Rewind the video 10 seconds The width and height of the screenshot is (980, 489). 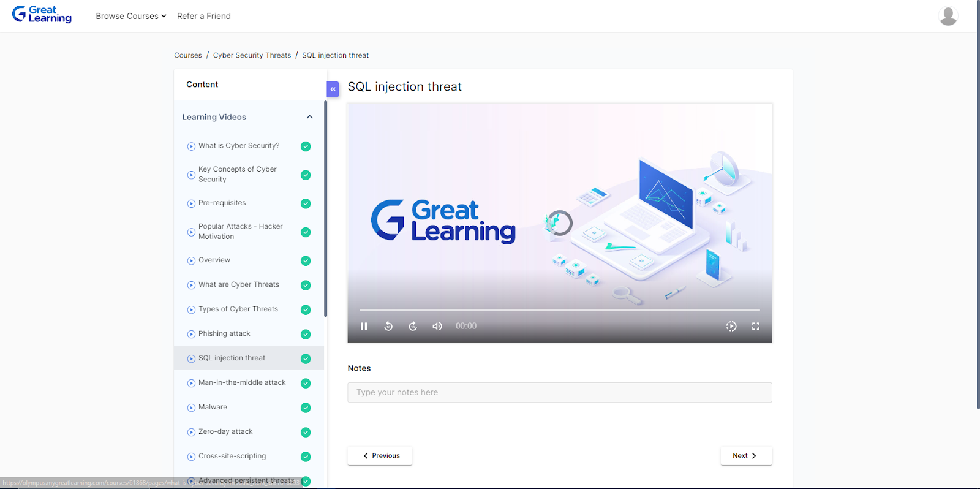click(x=388, y=326)
